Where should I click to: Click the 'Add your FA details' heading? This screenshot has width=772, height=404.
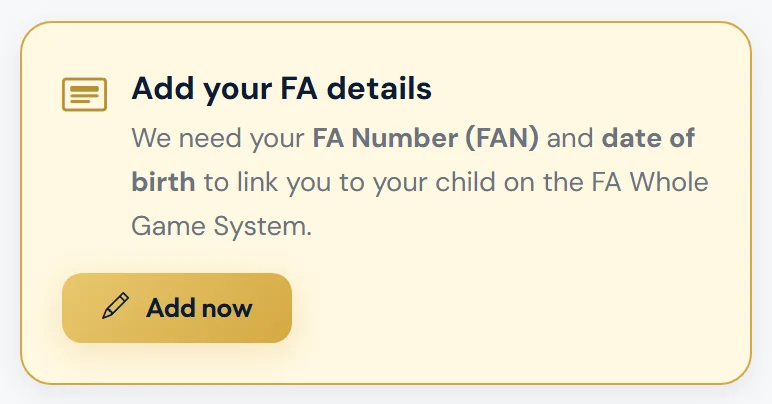click(x=282, y=89)
